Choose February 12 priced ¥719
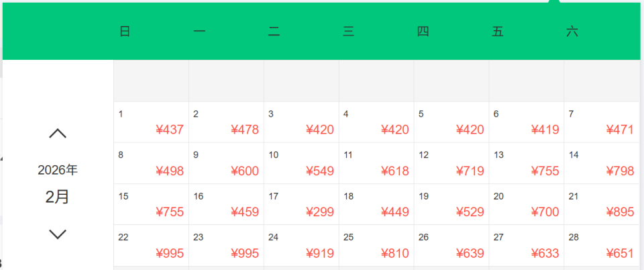644x270 pixels. coord(451,163)
